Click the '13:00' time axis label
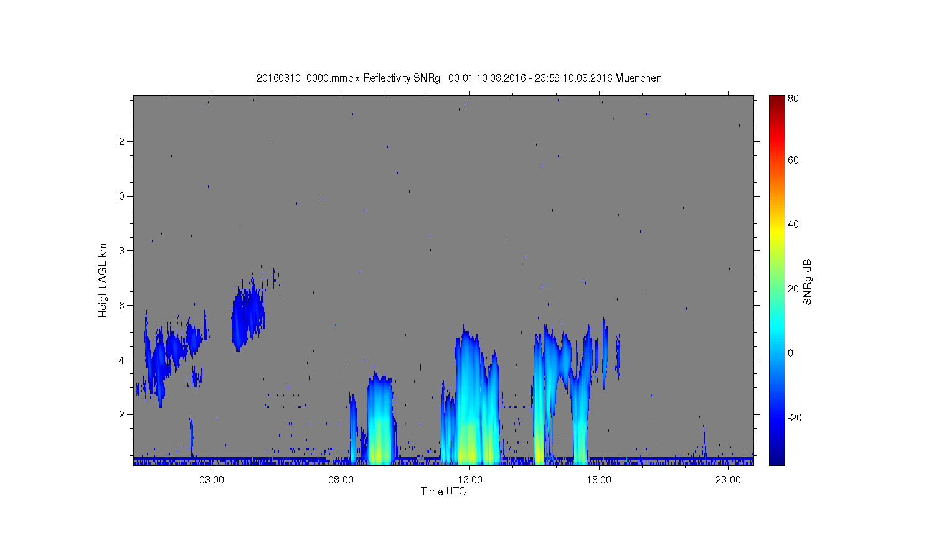The height and width of the screenshot is (560, 934). (x=470, y=480)
